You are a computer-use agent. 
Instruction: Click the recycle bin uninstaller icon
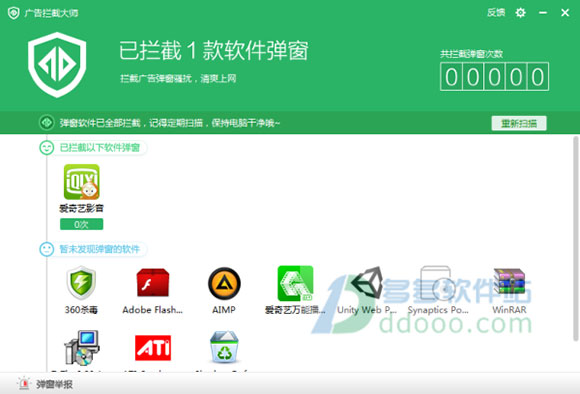click(x=224, y=347)
